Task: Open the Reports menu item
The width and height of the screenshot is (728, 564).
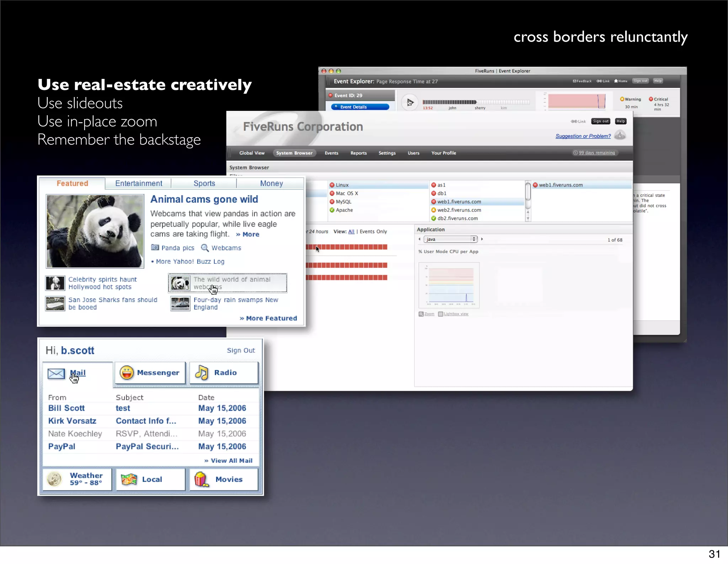Action: (358, 153)
